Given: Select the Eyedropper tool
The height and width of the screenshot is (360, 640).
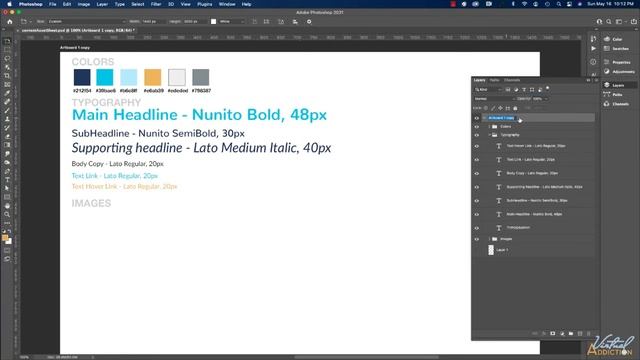Looking at the screenshot, I should 7,93.
